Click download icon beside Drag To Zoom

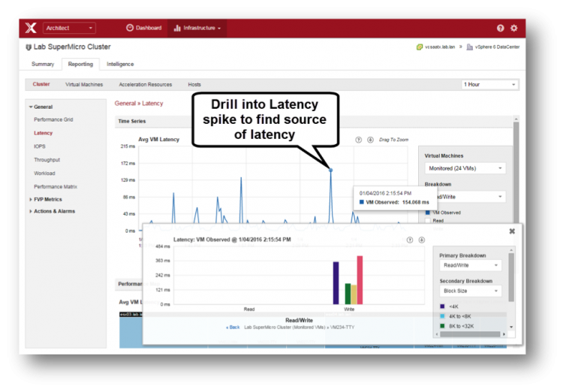click(370, 140)
